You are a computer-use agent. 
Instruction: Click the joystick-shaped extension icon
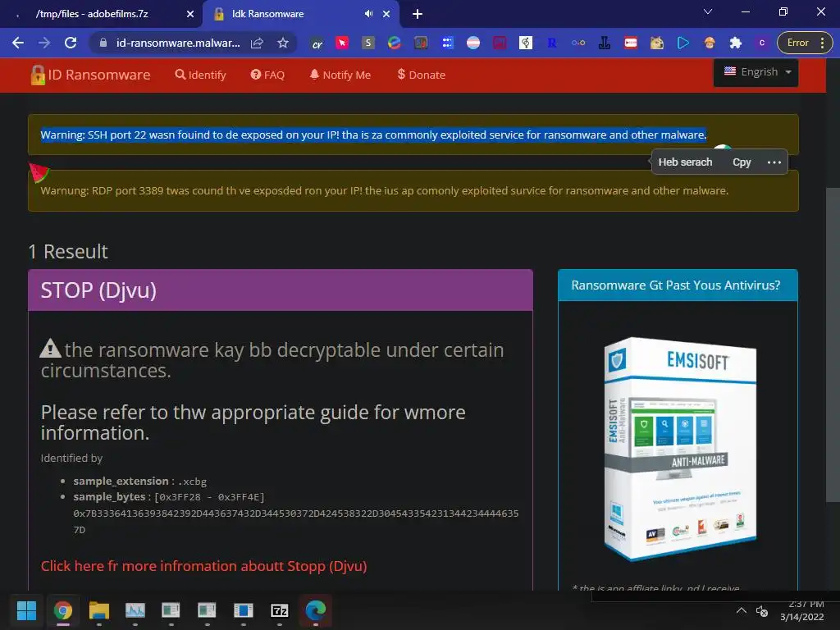click(x=605, y=43)
